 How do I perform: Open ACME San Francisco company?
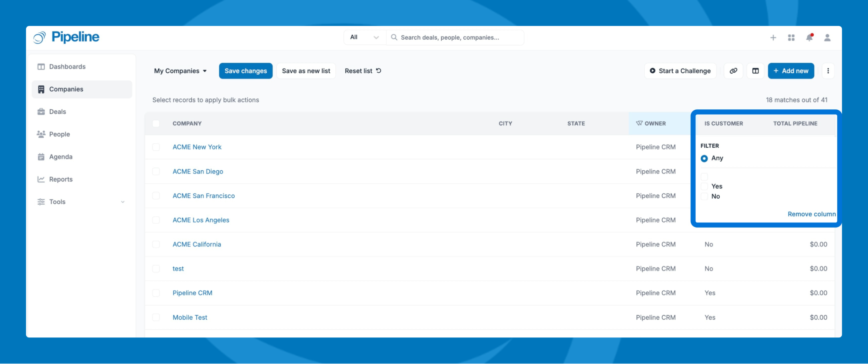coord(204,196)
